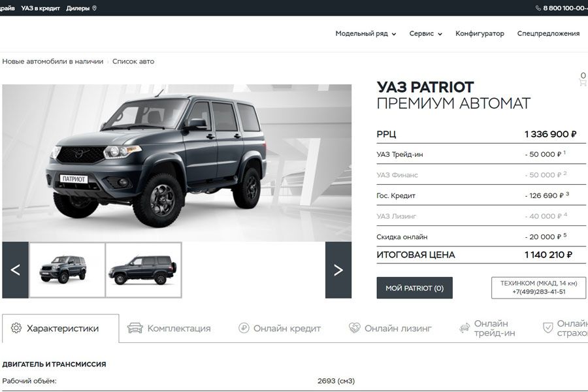Click the gear icon on the Характеристики tab

tap(16, 328)
